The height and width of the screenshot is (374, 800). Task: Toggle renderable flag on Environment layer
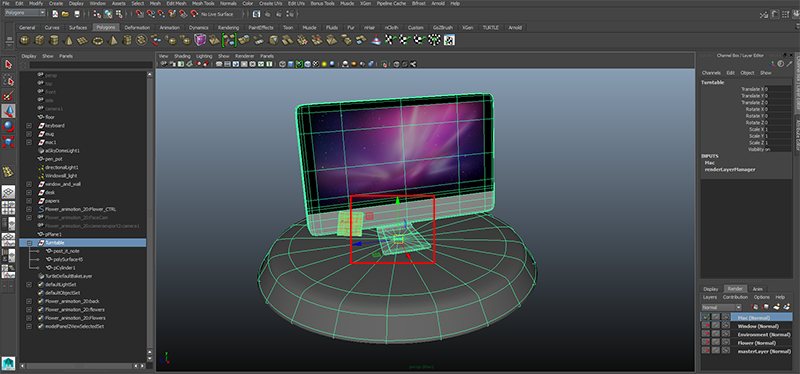tap(706, 334)
